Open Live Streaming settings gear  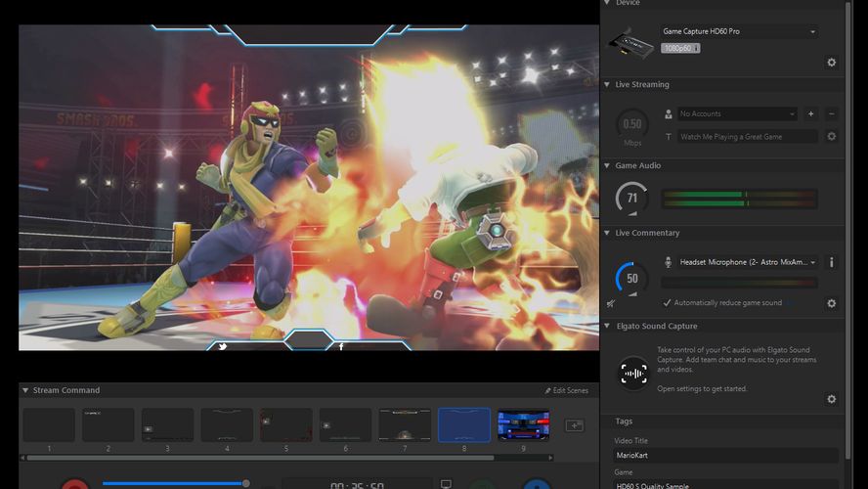click(x=831, y=137)
